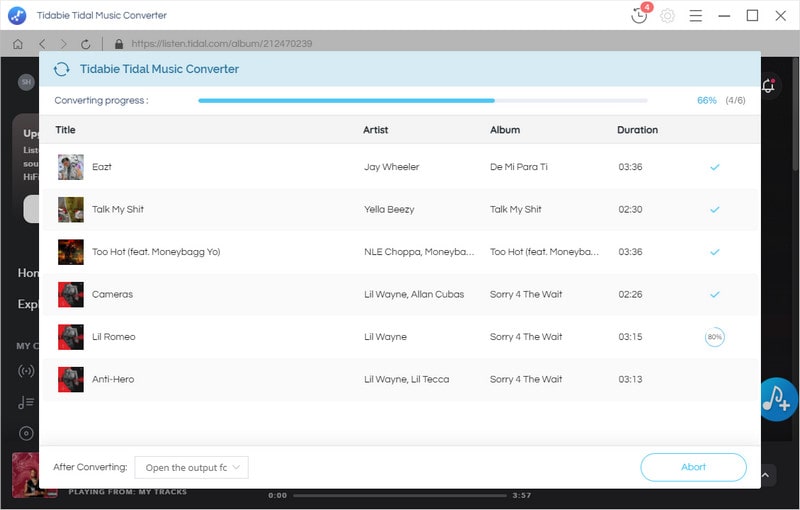Click artist Jay Wheeler
This screenshot has width=800, height=510.
391,167
